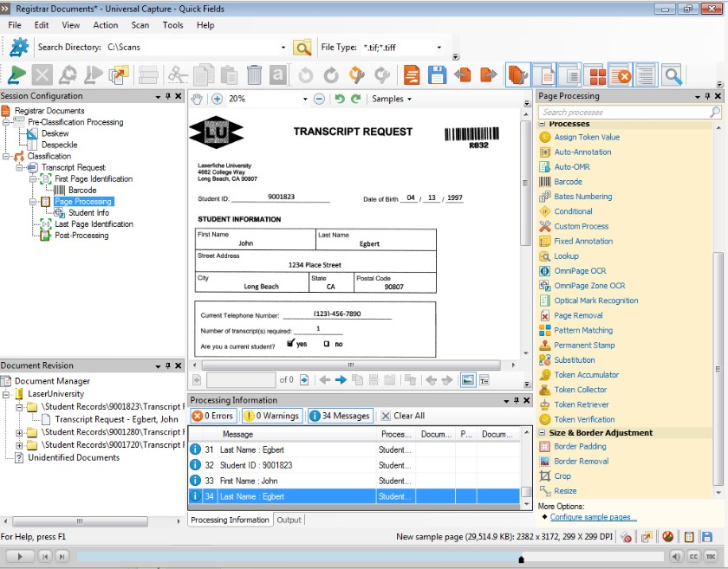Expand Student Records 9001280 folder

click(x=19, y=432)
